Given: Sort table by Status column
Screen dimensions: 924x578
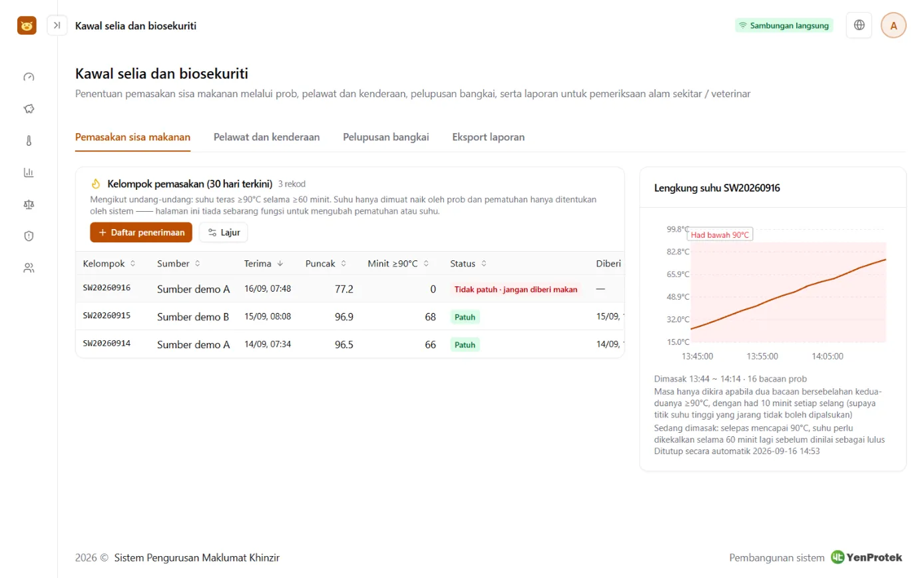Looking at the screenshot, I should point(468,263).
